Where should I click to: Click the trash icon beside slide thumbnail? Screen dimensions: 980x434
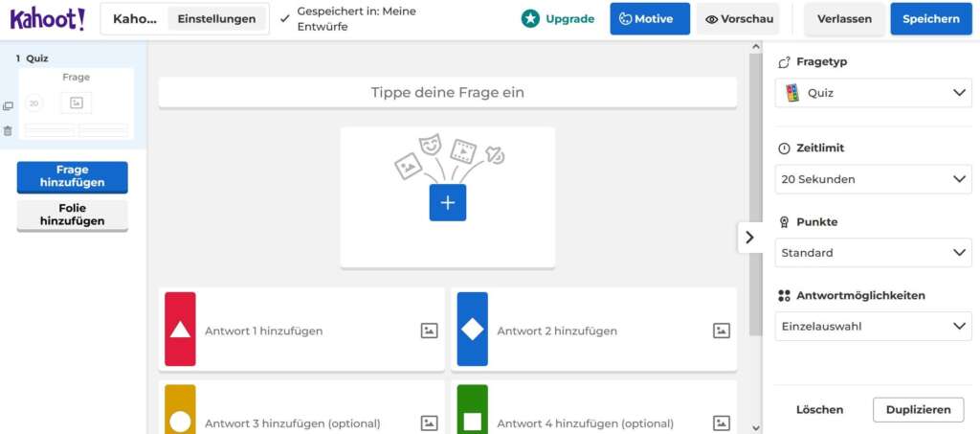coord(8,130)
